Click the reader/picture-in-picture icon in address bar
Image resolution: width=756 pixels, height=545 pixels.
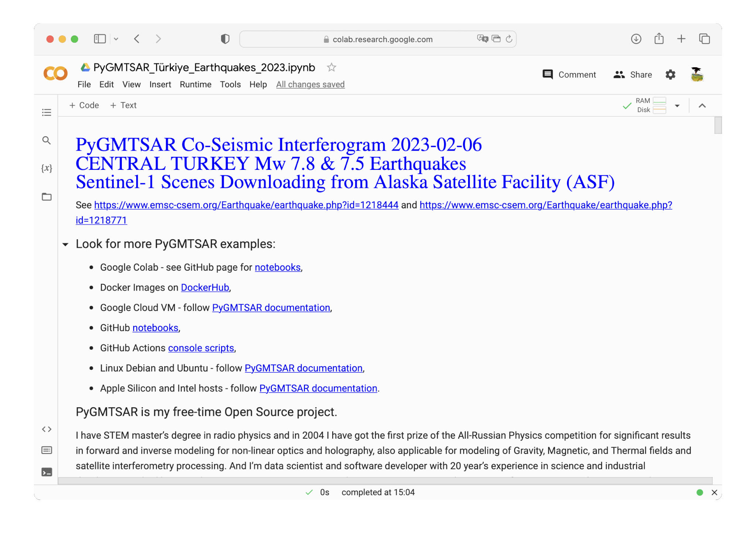(x=496, y=39)
